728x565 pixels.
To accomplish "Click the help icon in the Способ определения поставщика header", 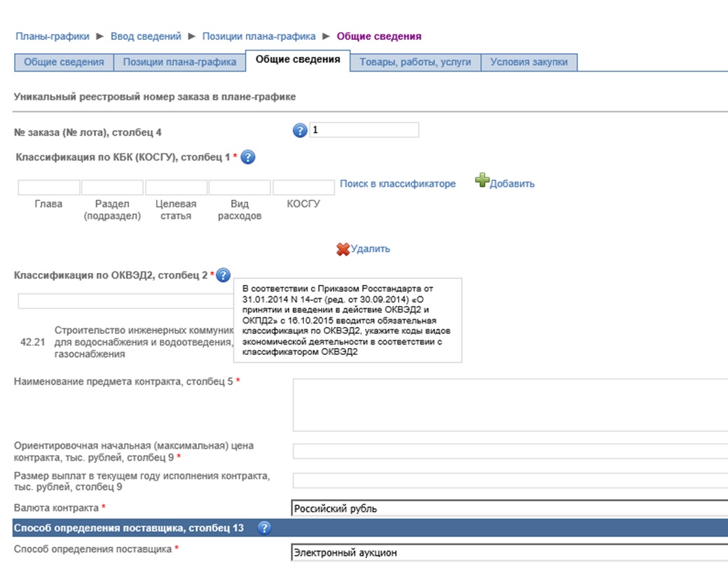I will [x=264, y=528].
